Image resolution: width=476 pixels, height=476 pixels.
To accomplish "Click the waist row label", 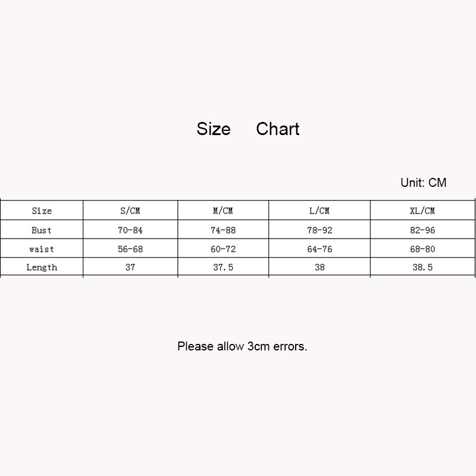I will [x=42, y=249].
